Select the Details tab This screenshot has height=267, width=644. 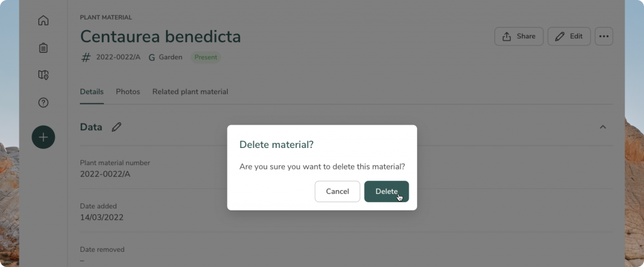(x=91, y=92)
